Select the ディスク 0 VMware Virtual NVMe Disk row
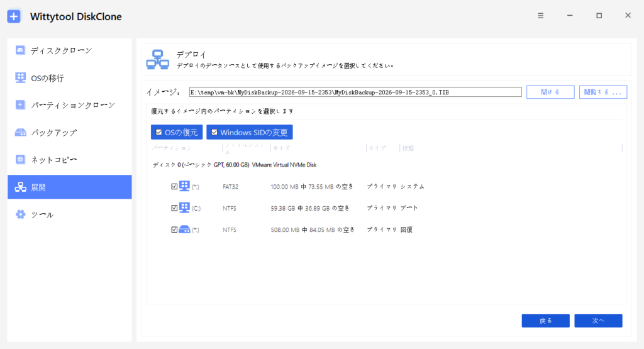Viewport: 644px width, 349px height. (235, 165)
